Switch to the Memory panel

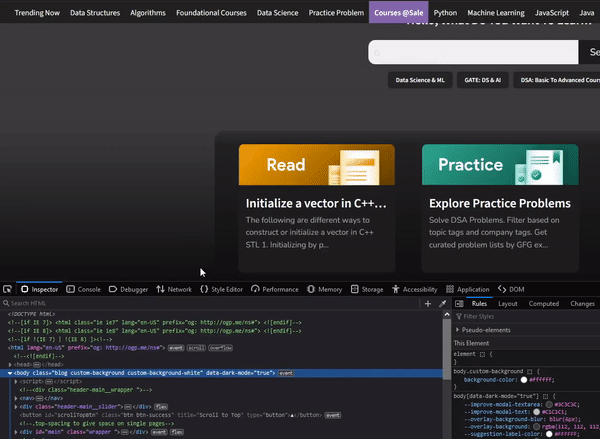click(324, 289)
